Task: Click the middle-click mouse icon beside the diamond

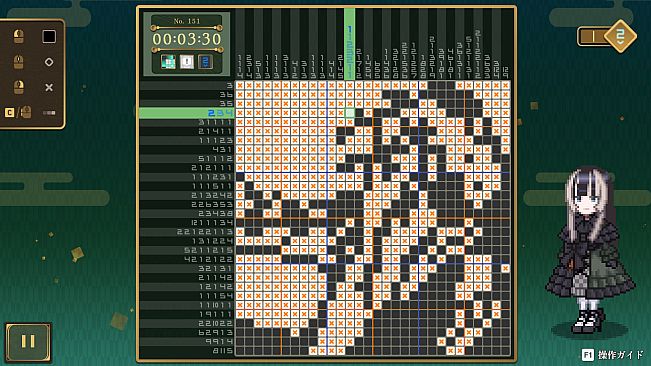Action: pos(19,62)
